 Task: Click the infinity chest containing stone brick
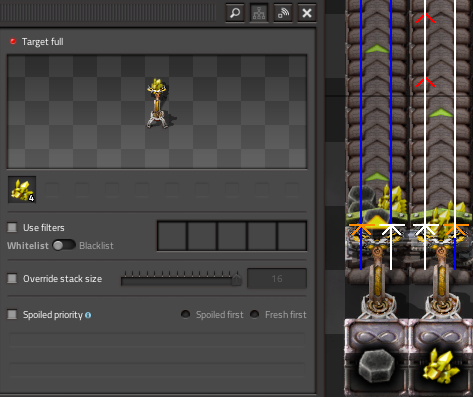[377, 357]
